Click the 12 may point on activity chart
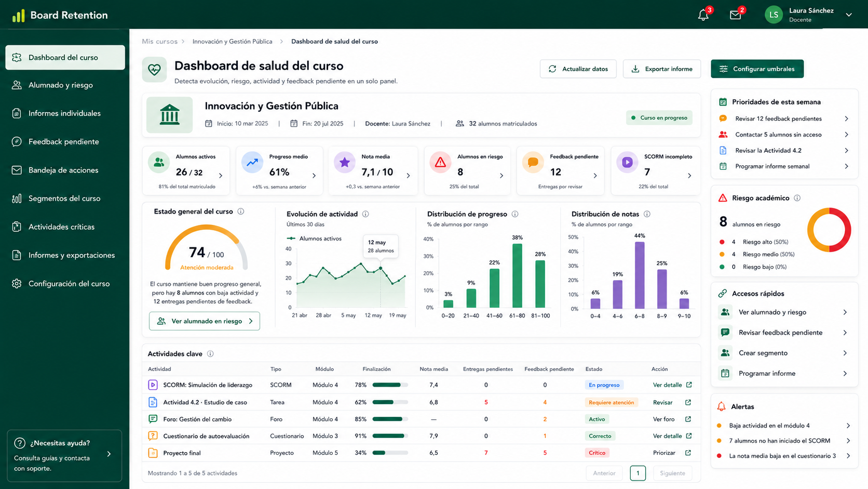 point(381,268)
